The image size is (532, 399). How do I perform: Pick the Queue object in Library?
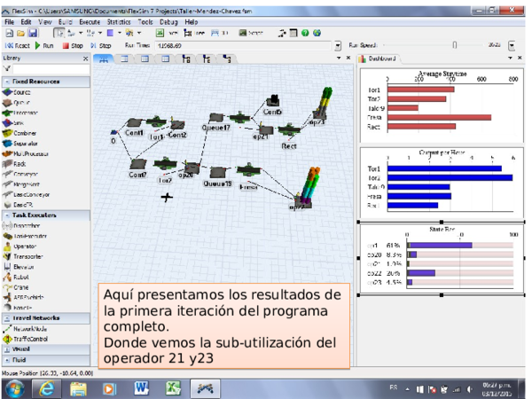pos(16,103)
